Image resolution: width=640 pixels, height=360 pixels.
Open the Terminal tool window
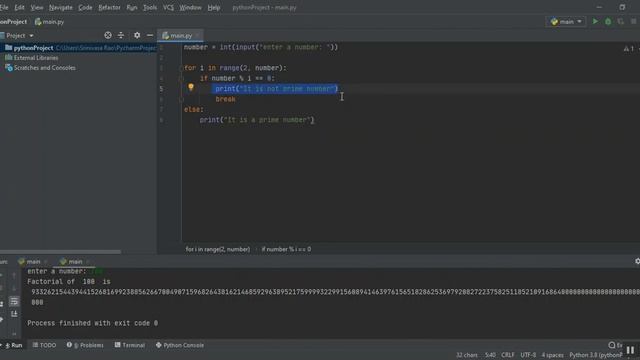coord(130,345)
